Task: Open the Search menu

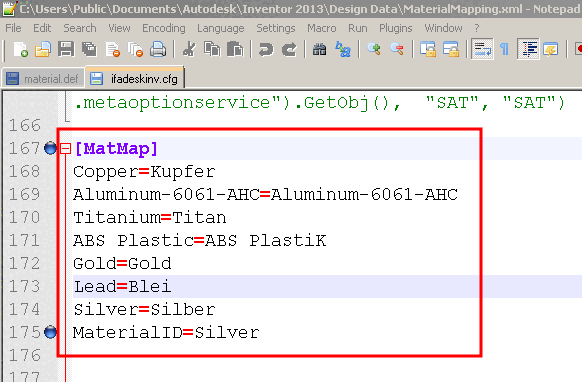Action: [x=79, y=28]
